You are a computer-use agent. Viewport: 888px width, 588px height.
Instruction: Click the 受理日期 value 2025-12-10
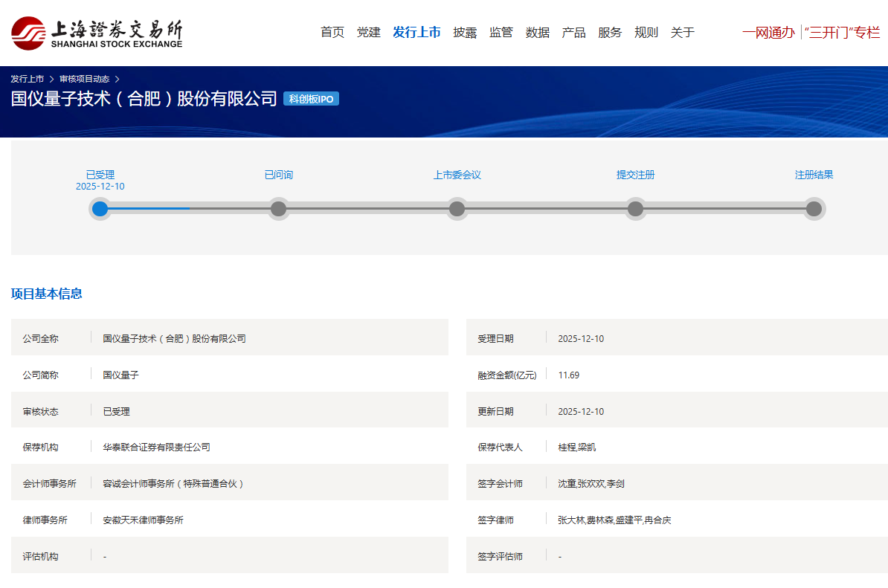(x=581, y=338)
